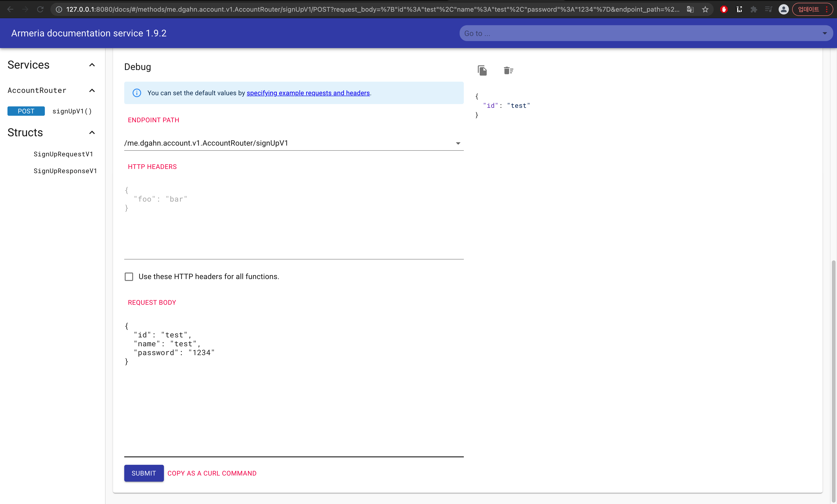Viewport: 837px width, 504px height.
Task: Click Copy as a curl command
Action: 212,473
